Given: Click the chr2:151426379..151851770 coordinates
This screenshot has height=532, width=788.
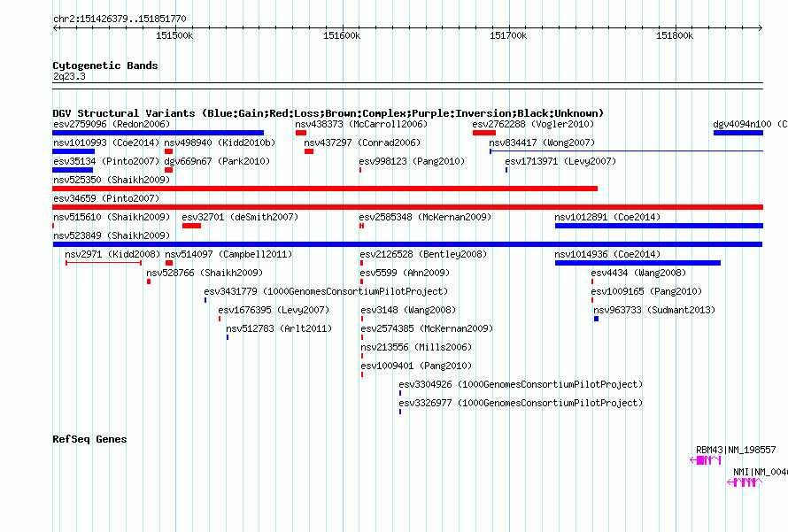Looking at the screenshot, I should pyautogui.click(x=120, y=19).
